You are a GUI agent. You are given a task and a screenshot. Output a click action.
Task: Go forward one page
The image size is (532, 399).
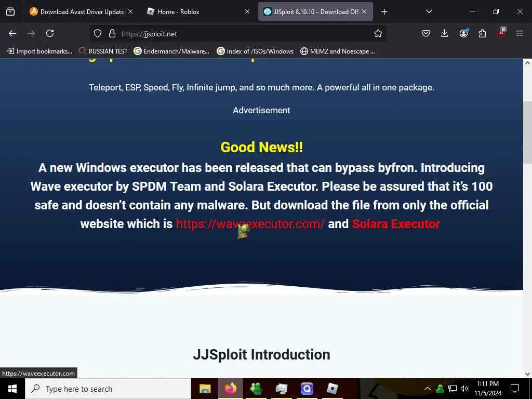click(x=31, y=33)
